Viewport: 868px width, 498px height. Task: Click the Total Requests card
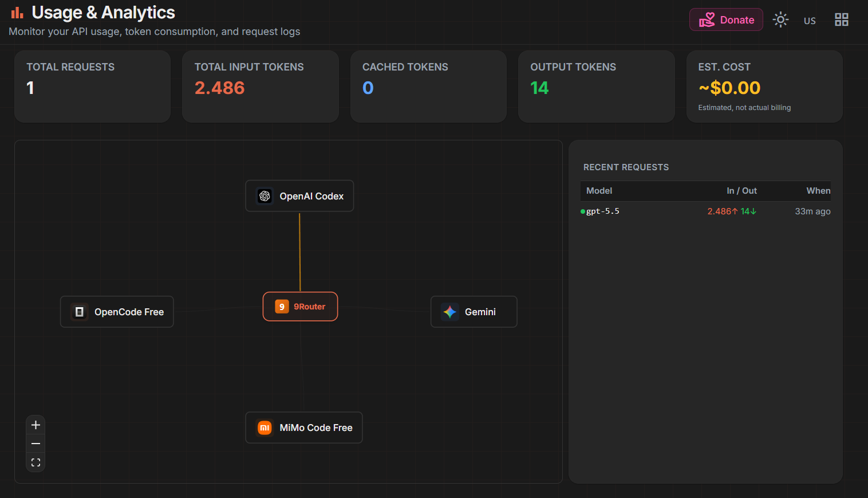click(92, 87)
